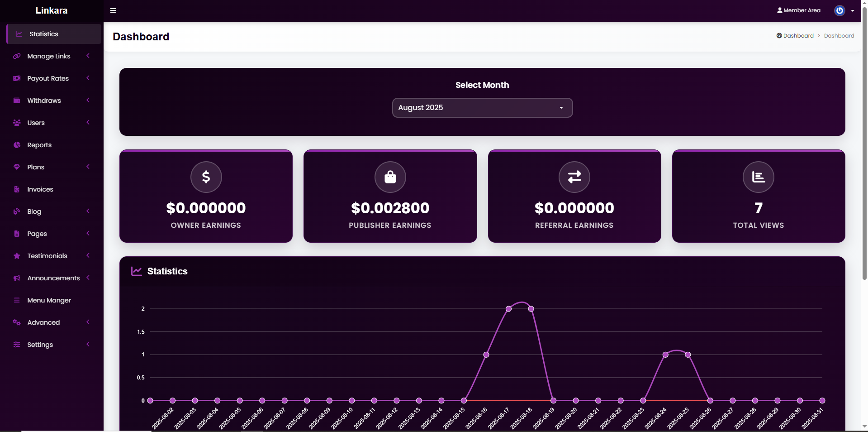Click the Menu Manger list icon
Viewport: 868px width, 432px height.
[x=17, y=300]
